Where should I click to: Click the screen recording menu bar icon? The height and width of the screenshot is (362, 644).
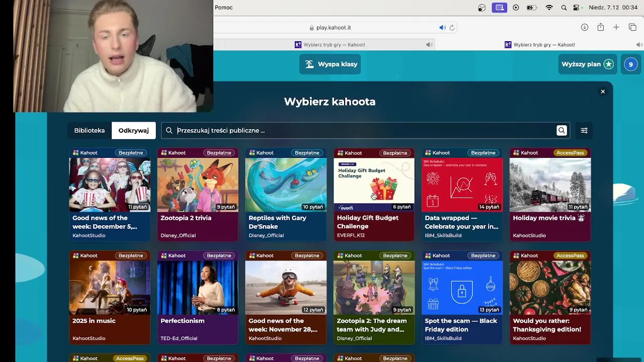point(500,8)
